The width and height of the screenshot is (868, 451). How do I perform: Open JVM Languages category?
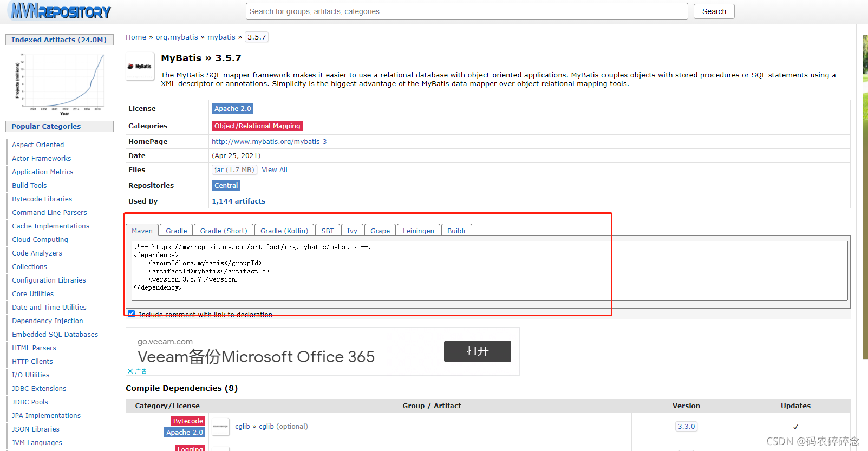pyautogui.click(x=37, y=442)
